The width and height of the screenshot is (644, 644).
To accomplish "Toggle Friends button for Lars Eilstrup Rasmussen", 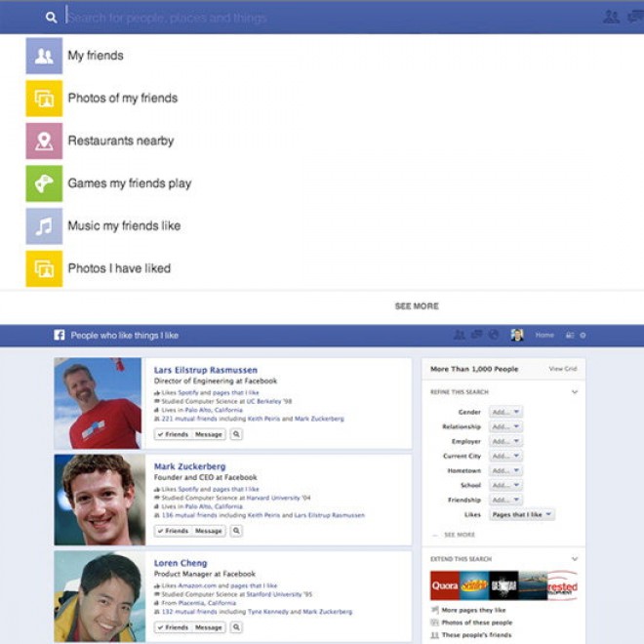I will click(x=173, y=434).
